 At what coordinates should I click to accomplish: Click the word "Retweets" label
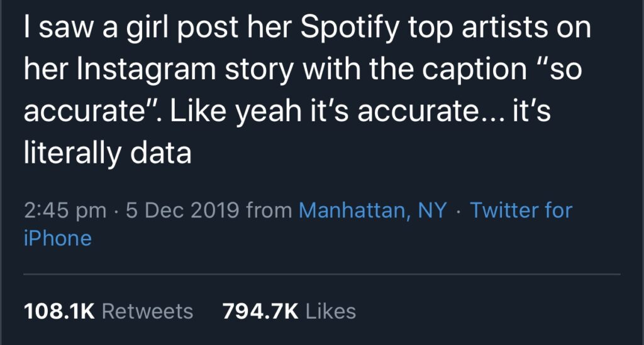click(x=147, y=311)
